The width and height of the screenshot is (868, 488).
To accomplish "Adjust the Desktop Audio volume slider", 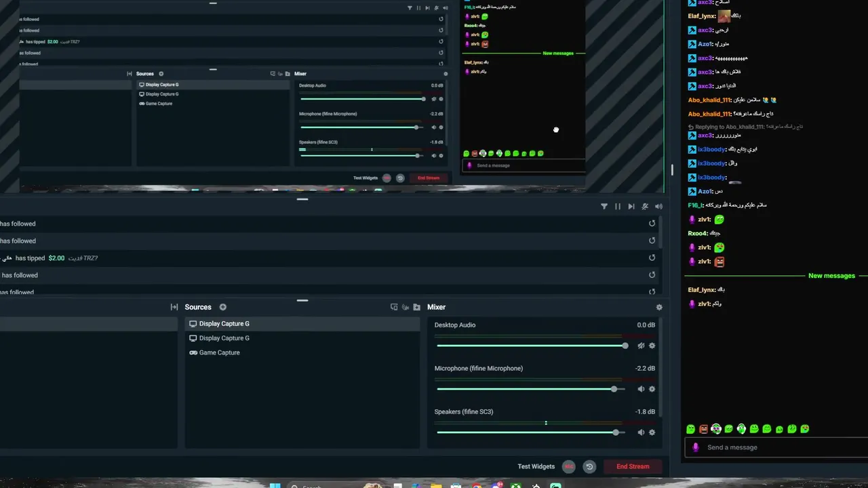I will (532, 346).
